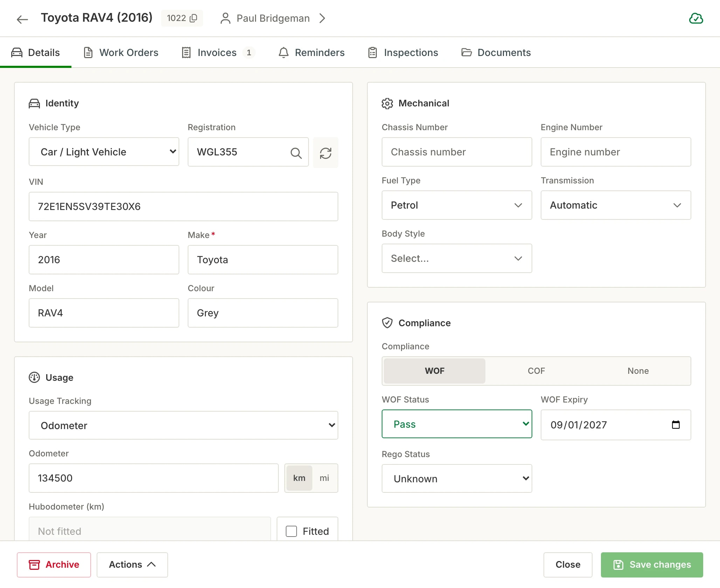Copy vehicle ID 1022 using copy icon

pyautogui.click(x=193, y=18)
